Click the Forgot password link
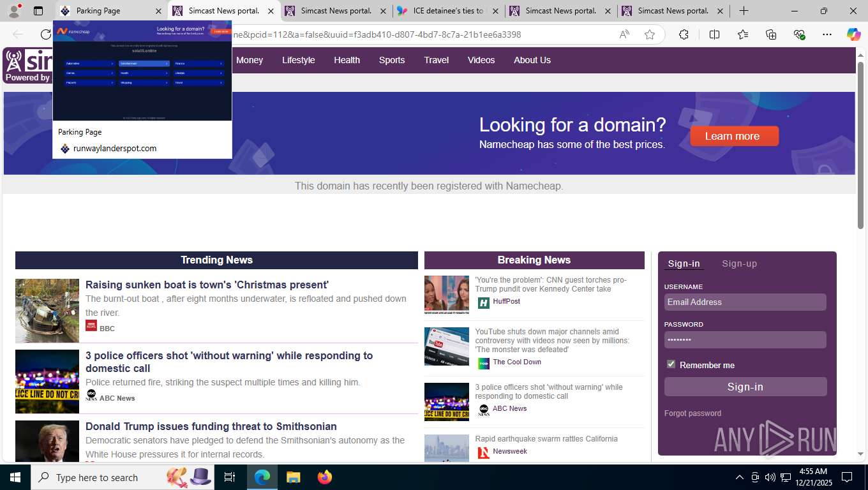The width and height of the screenshot is (868, 490). 692,413
